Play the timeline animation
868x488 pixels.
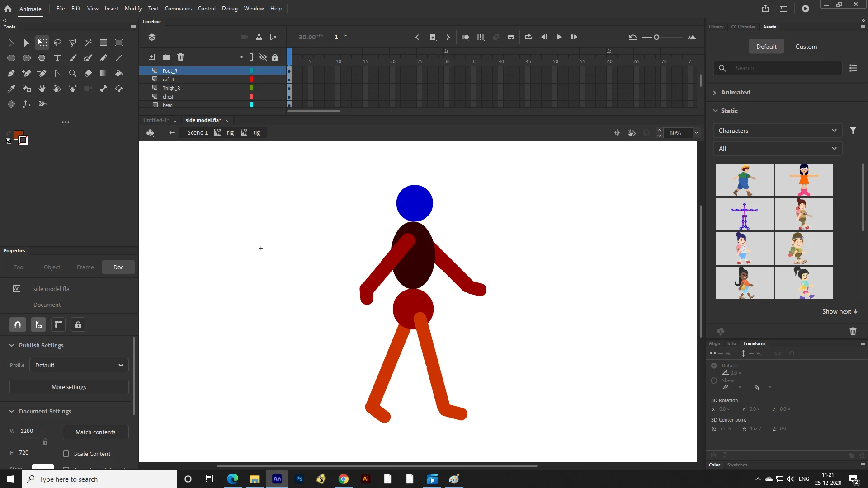[559, 37]
